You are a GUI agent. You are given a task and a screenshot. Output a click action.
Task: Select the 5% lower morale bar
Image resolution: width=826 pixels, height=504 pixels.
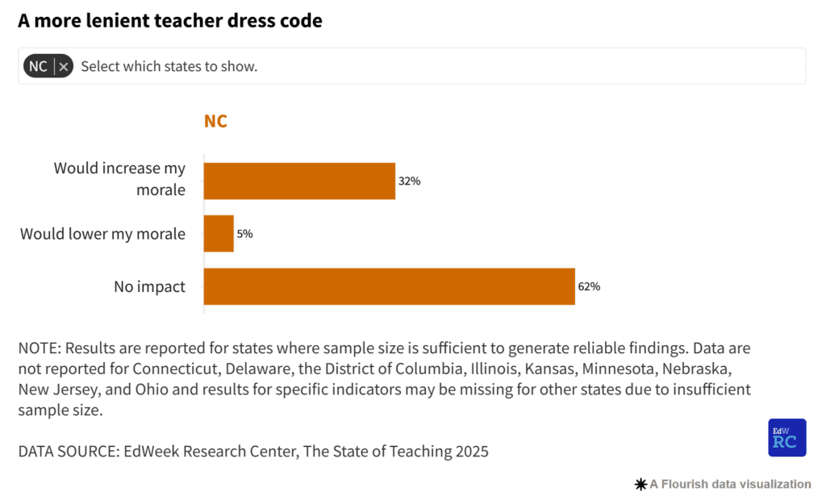(x=219, y=233)
